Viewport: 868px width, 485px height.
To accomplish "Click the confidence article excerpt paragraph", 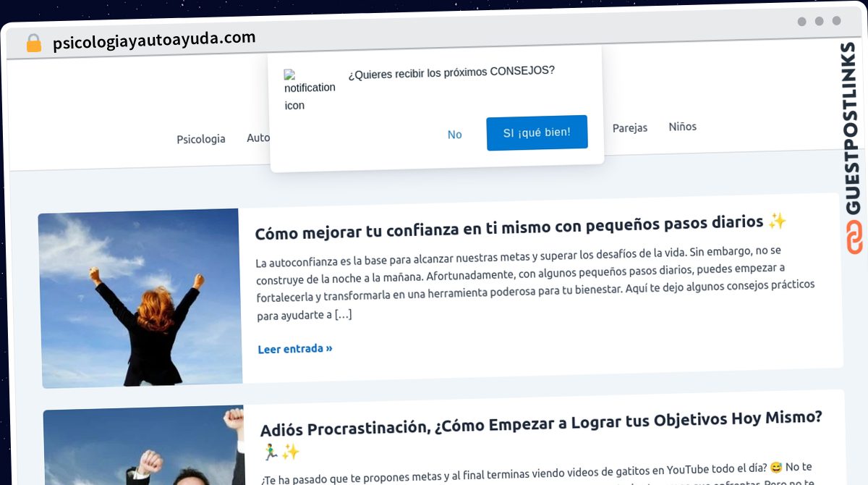I will (x=535, y=283).
